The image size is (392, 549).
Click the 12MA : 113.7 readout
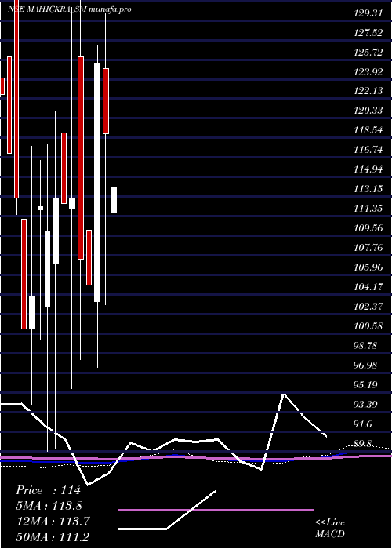click(x=53, y=522)
